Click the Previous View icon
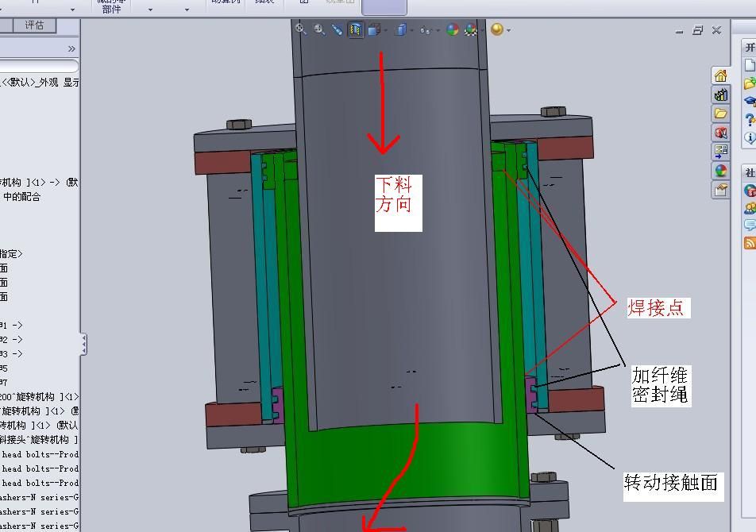The height and width of the screenshot is (532, 756). [337, 29]
